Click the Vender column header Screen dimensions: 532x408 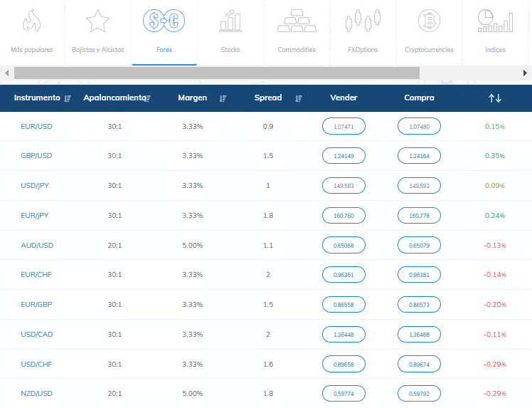click(344, 98)
